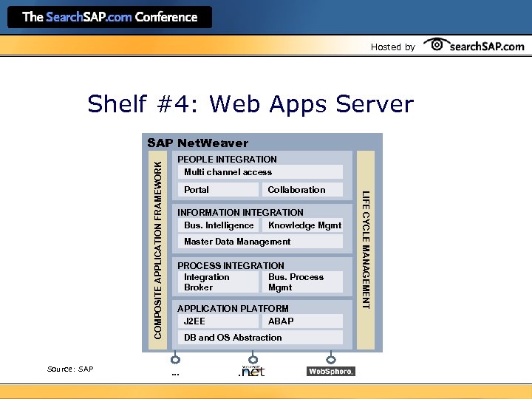Click the searchSAP.com eye logo icon
The width and height of the screenshot is (532, 399).
click(437, 44)
